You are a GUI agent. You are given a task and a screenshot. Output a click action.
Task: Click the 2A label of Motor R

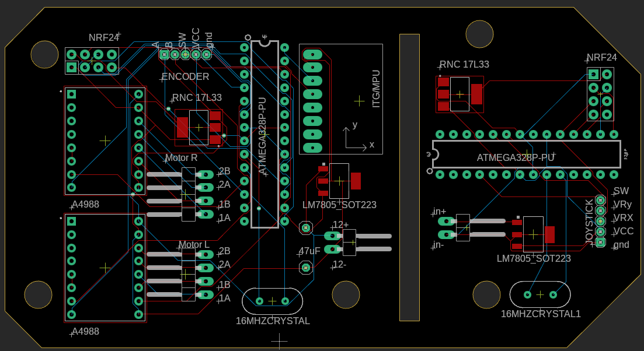[224, 184]
